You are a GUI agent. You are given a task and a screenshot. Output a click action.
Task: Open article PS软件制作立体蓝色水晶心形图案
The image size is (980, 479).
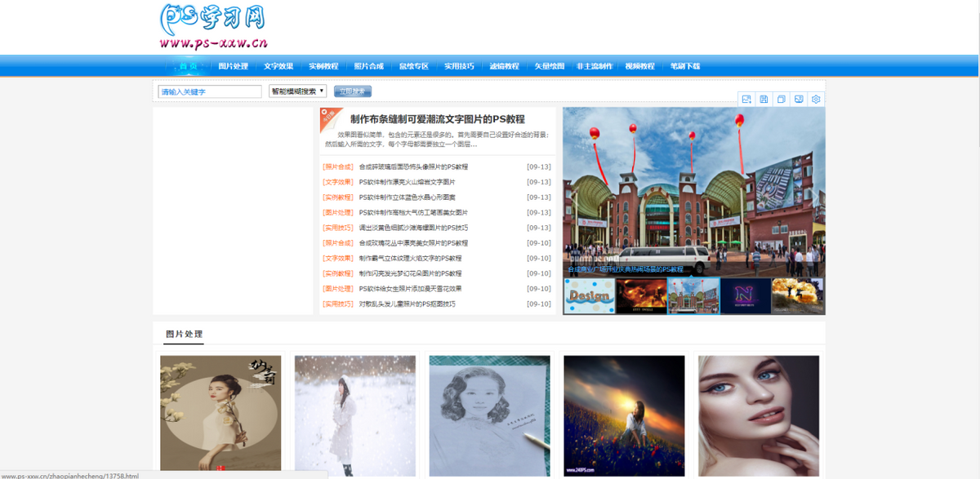[x=407, y=197]
